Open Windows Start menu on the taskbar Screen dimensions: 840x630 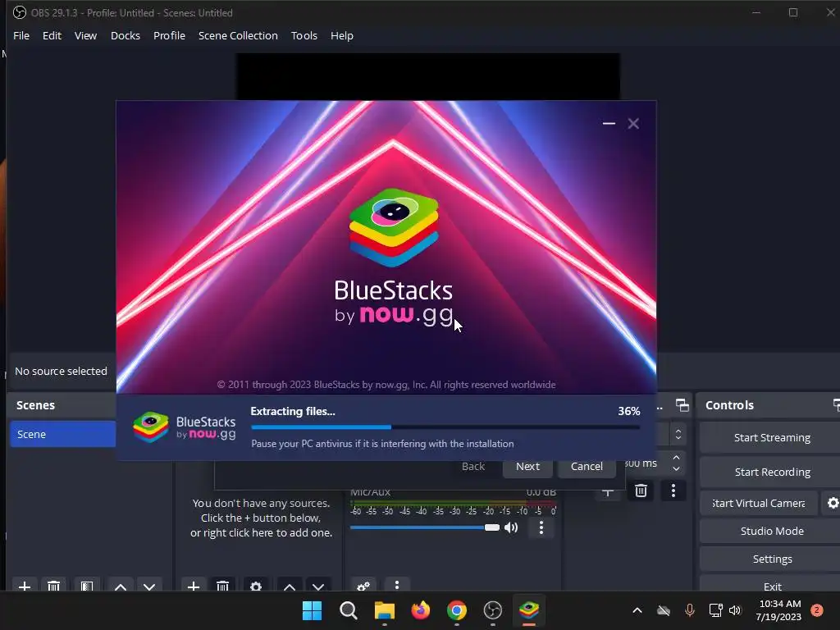(312, 610)
